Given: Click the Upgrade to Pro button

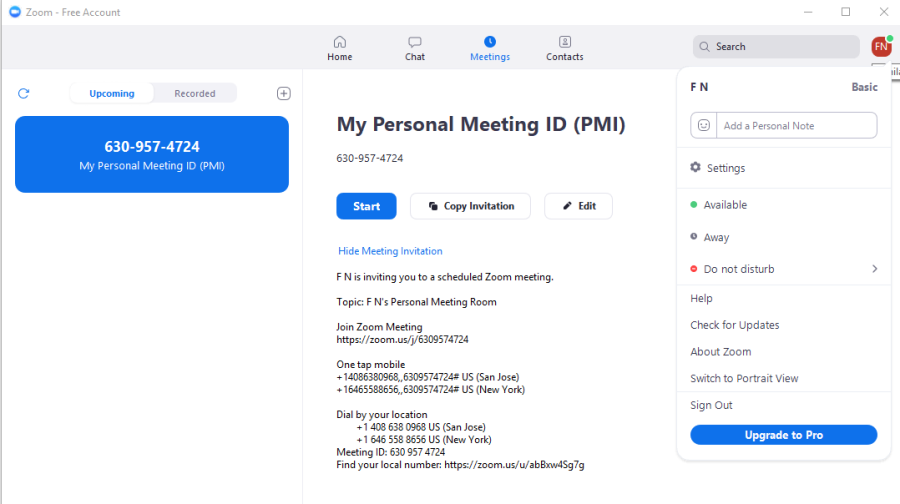Looking at the screenshot, I should pos(783,435).
